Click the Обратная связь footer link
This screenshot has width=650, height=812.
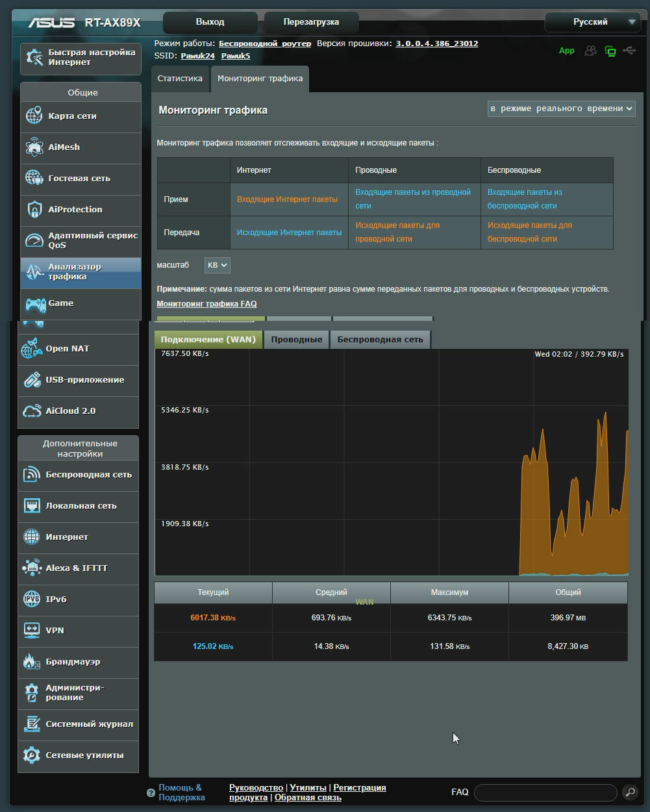[x=308, y=798]
